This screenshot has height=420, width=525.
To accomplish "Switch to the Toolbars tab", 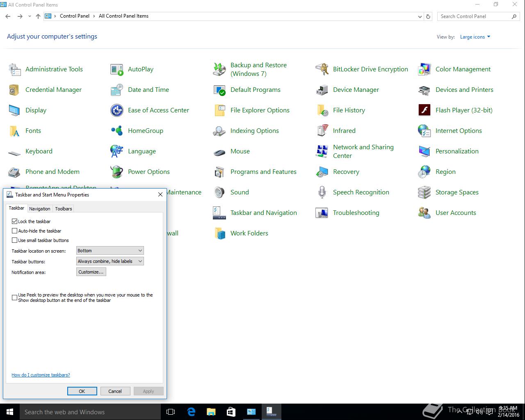I will [64, 209].
